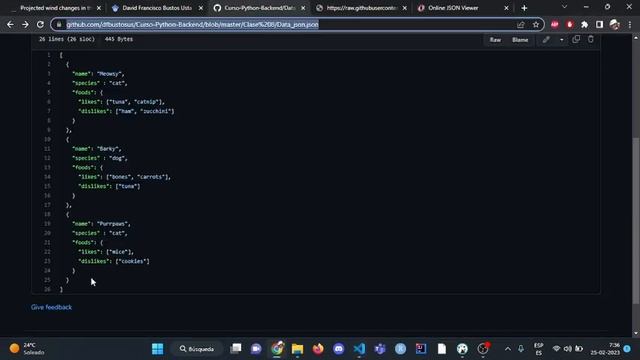Open the white document app on taskbar

pyautogui.click(x=442, y=349)
